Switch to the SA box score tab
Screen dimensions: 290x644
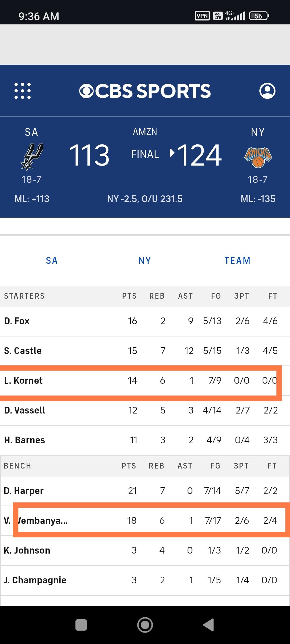[x=52, y=261]
